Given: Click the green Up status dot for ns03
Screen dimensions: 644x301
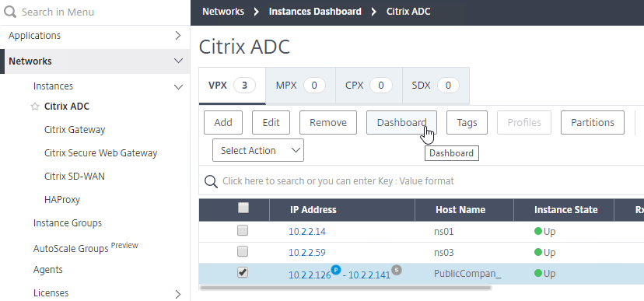Looking at the screenshot, I should pos(538,252).
